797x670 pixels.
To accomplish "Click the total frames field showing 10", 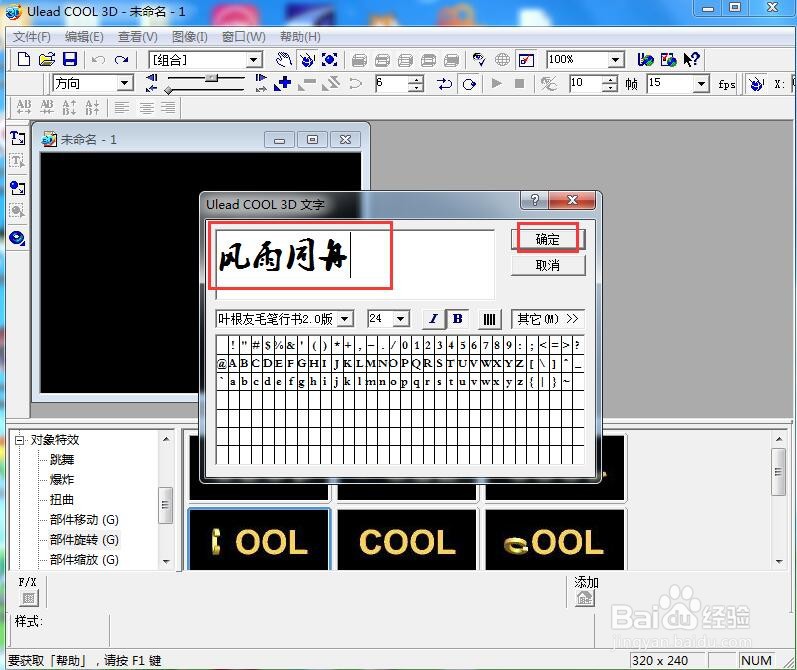I will point(586,83).
